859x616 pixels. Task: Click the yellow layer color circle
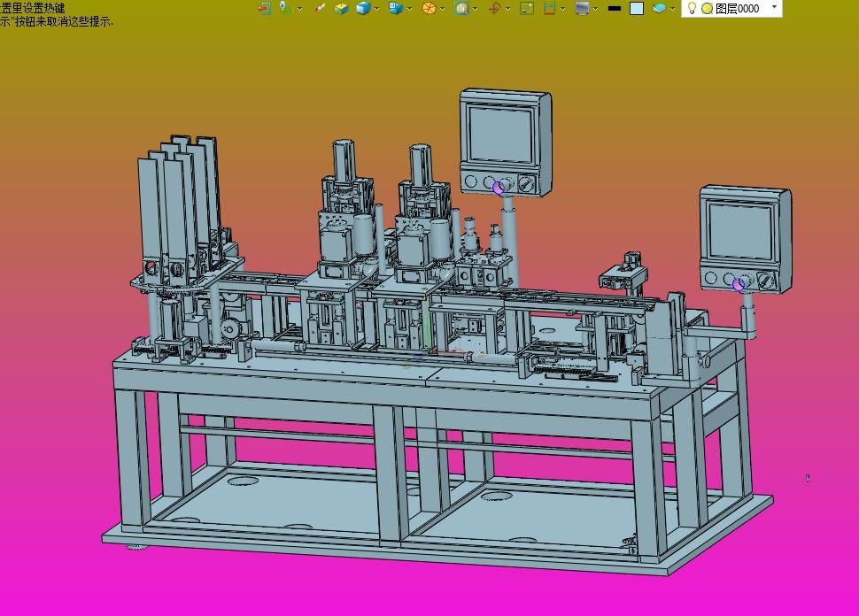coord(708,9)
